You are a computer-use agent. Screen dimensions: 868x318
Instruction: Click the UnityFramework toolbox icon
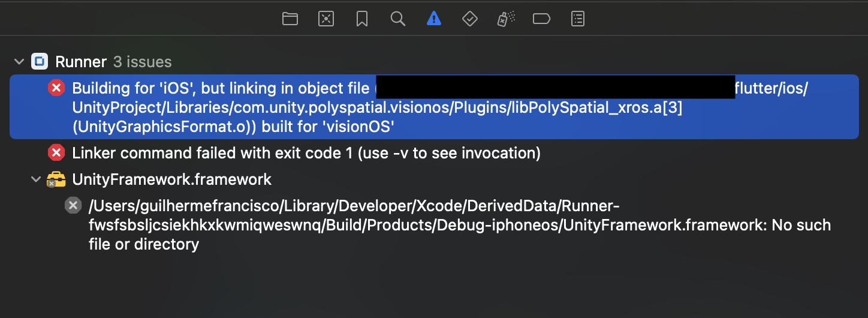tap(56, 179)
